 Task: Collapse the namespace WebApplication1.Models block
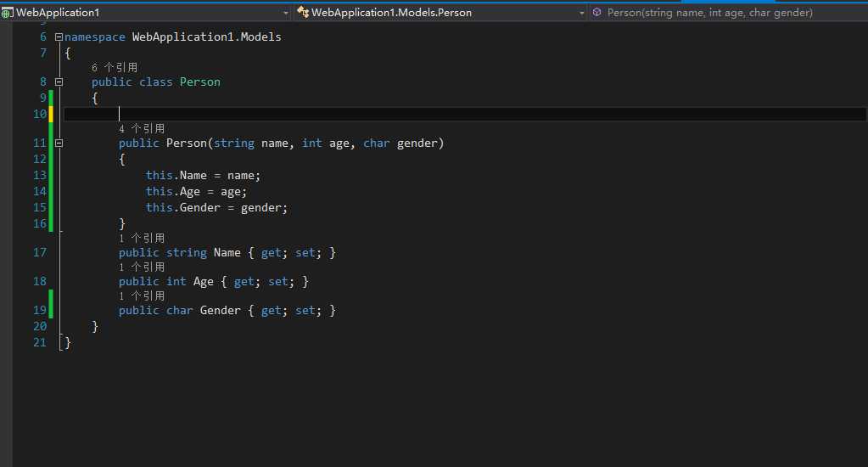click(59, 37)
